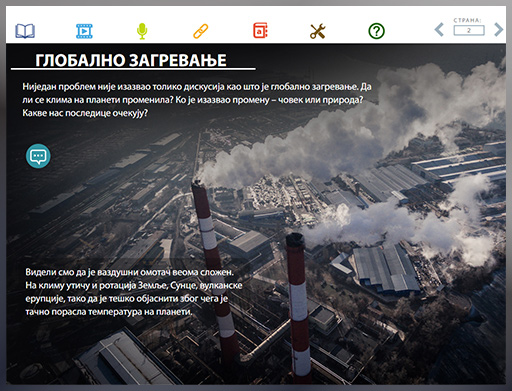Click the green question mark help icon
Viewport: 512px width, 391px height.
tap(376, 31)
